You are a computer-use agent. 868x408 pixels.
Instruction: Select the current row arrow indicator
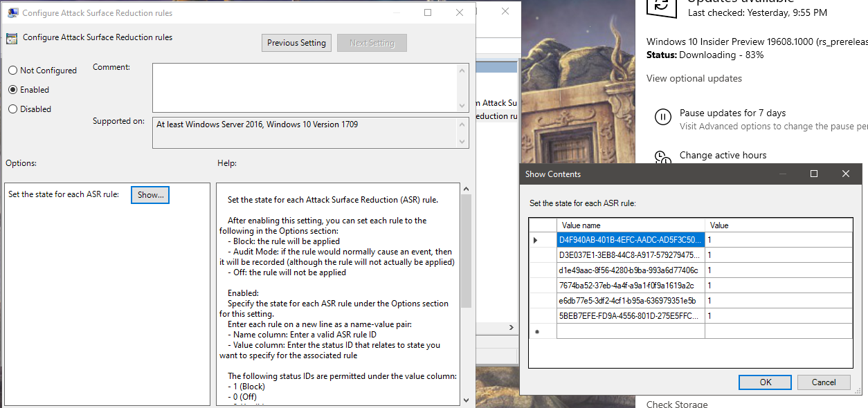[536, 240]
